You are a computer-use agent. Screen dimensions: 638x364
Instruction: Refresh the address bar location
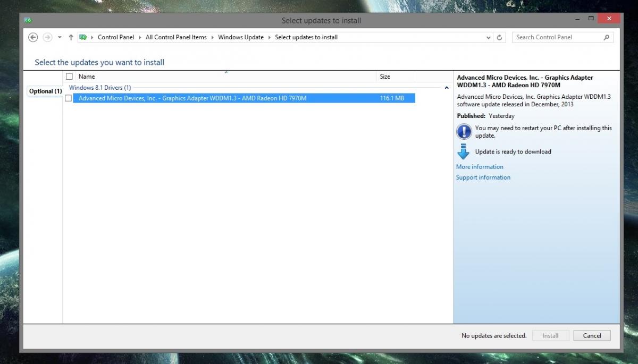coord(499,37)
